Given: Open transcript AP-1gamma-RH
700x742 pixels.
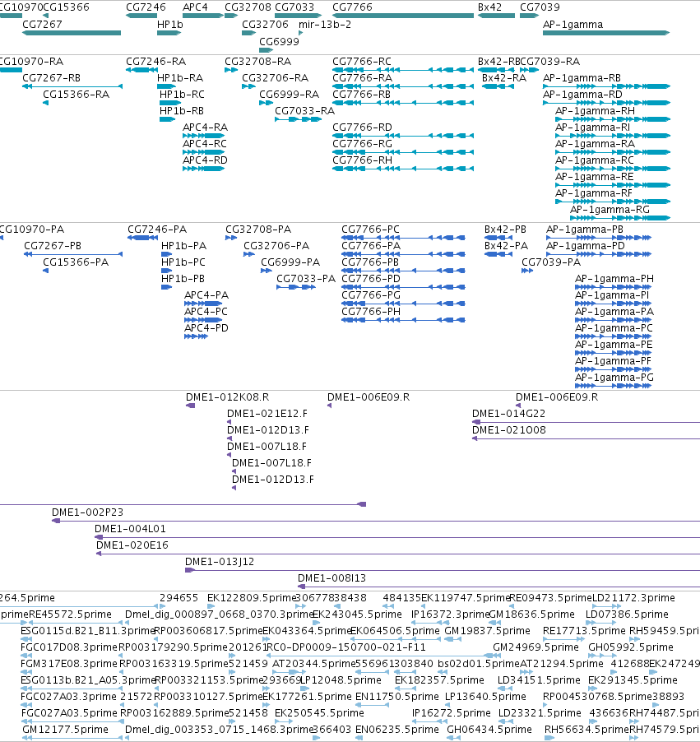Looking at the screenshot, I should click(x=595, y=111).
